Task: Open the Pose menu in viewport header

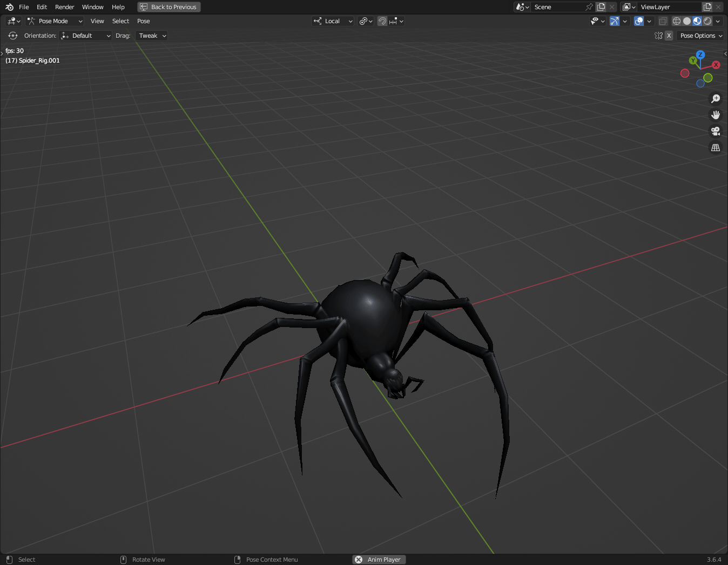Action: [143, 21]
